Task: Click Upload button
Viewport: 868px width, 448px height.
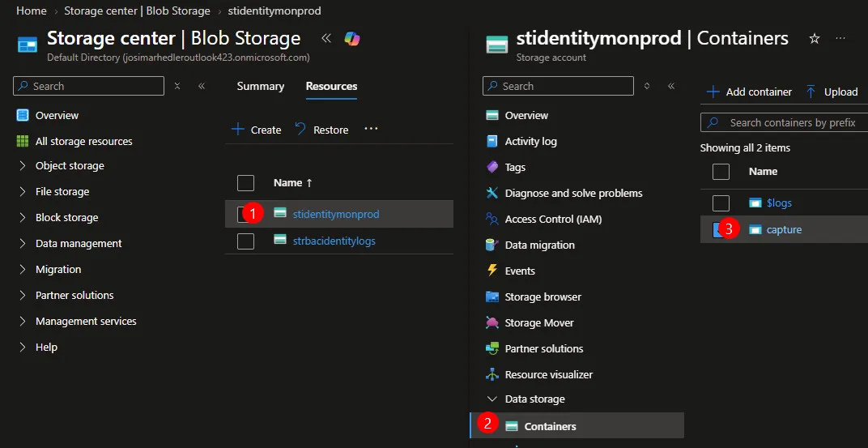Action: (832, 92)
